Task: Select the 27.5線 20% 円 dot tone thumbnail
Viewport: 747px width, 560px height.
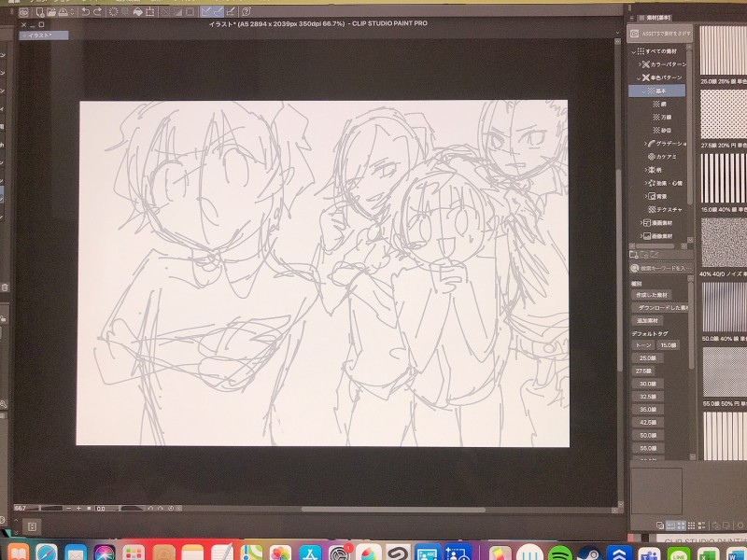Action: (723, 114)
